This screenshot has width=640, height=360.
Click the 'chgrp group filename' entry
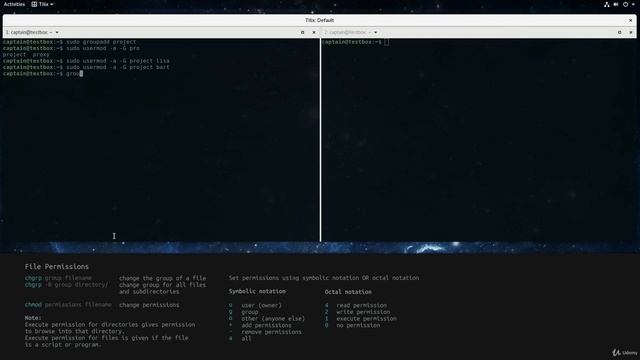point(58,278)
